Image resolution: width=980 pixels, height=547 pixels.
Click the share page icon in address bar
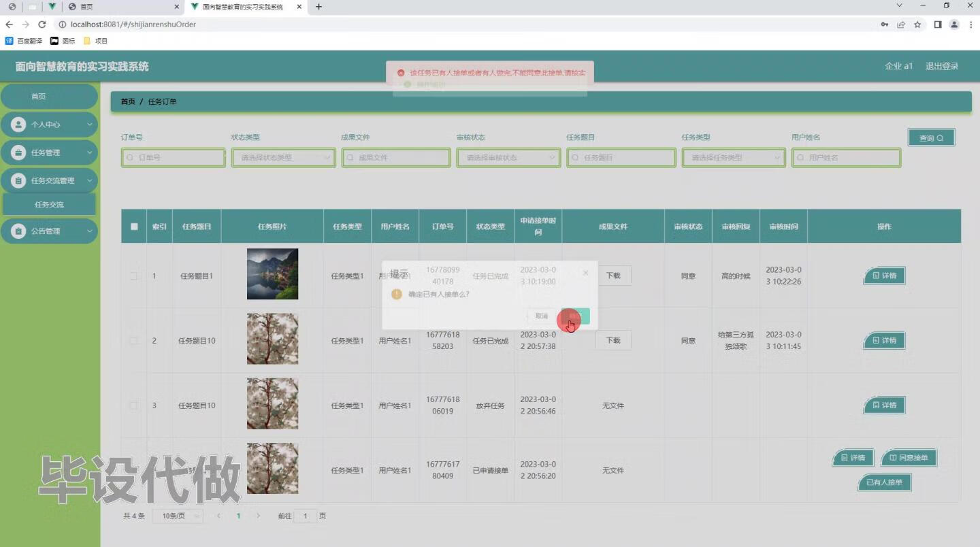point(901,24)
